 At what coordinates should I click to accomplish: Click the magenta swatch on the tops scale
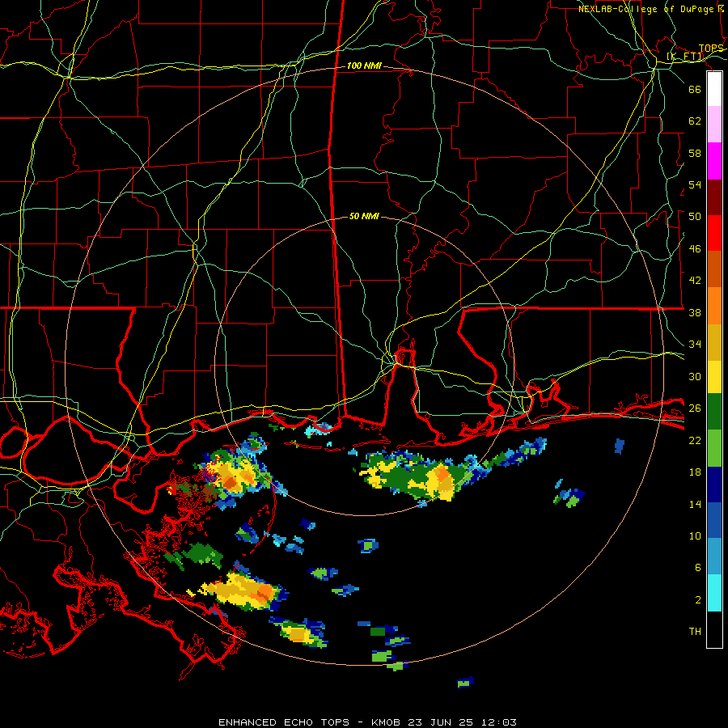(x=714, y=161)
